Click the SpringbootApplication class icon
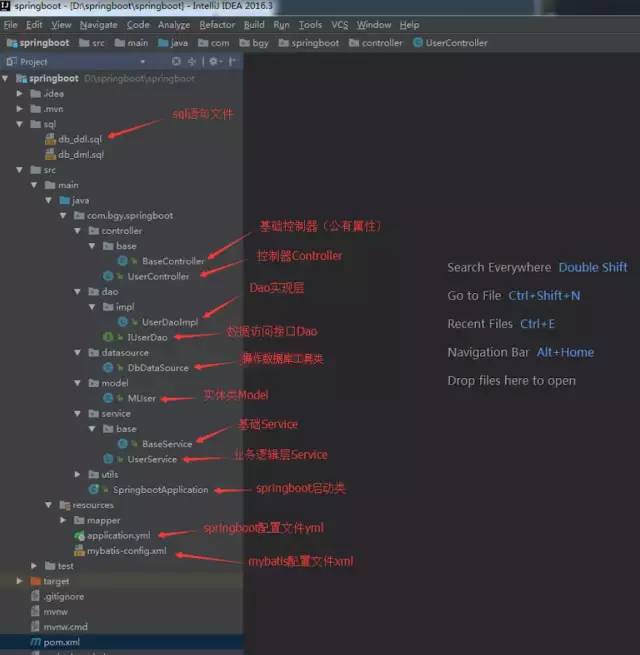 (94, 489)
